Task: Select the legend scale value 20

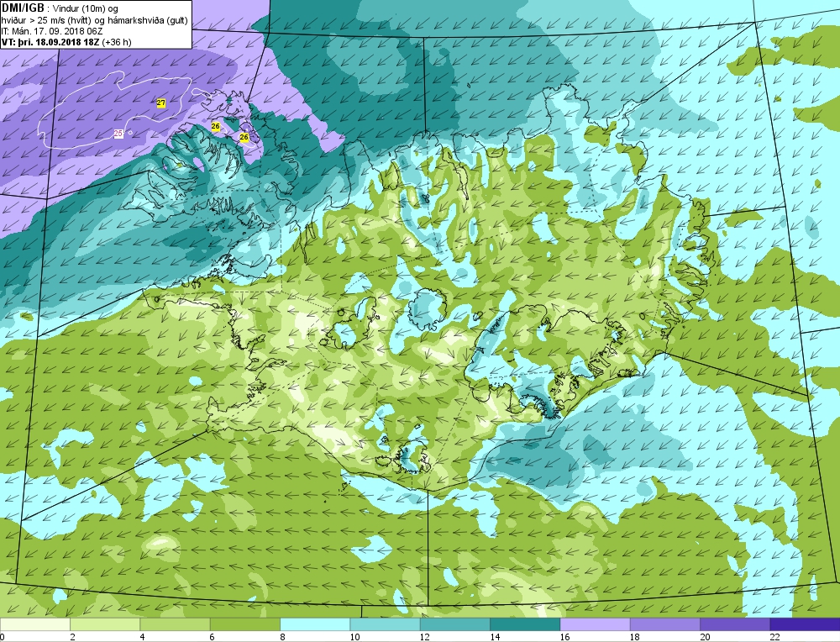Action: tap(705, 637)
